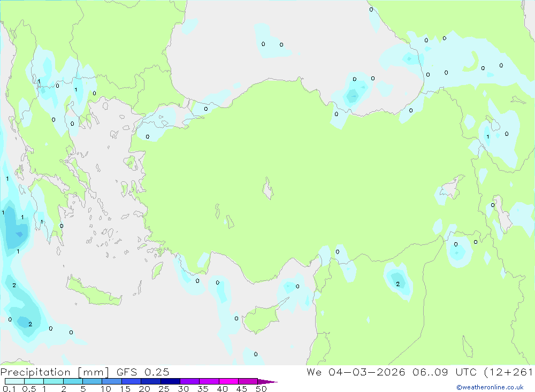Click the 5–10 mm light blue legend swatch
535x392 pixels.
pos(92,381)
